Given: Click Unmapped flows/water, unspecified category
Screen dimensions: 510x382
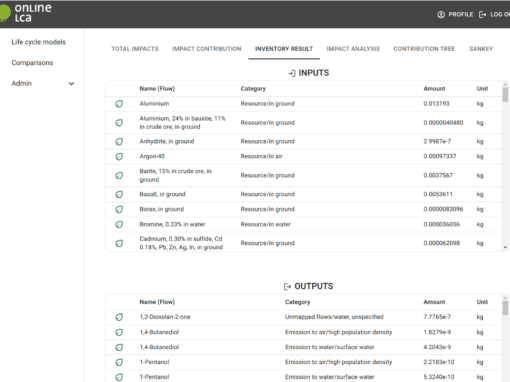Looking at the screenshot, I should tap(334, 317).
